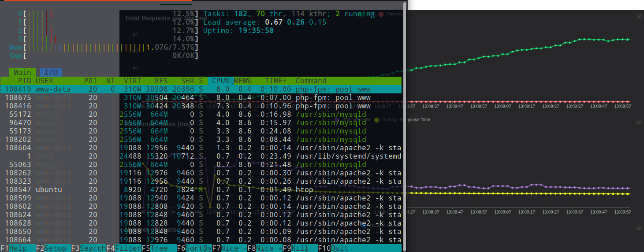The height and width of the screenshot is (252, 644).
Task: Select apache2 process with PID 108599
Action: [x=201, y=198]
